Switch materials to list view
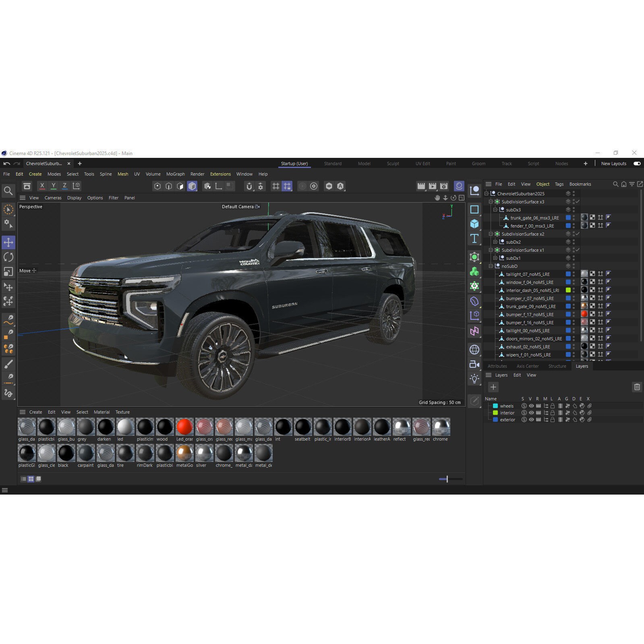 coord(23,479)
